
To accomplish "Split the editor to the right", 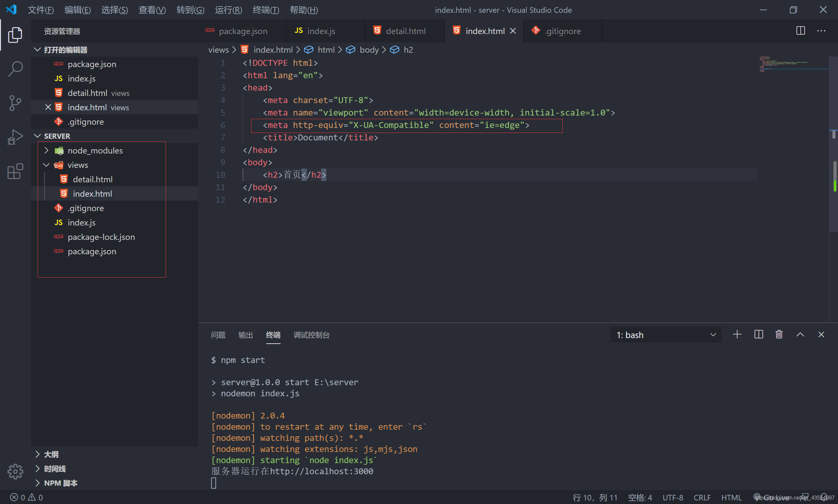I will (800, 30).
